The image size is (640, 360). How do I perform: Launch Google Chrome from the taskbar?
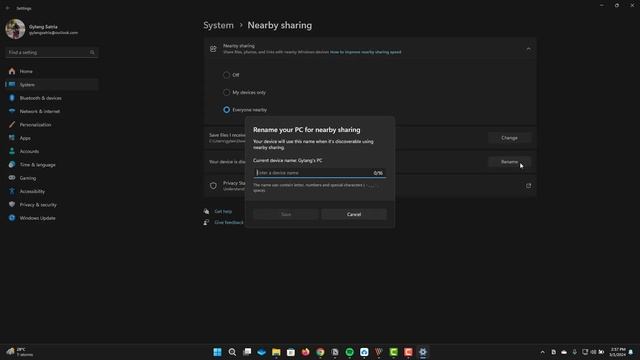(x=320, y=352)
